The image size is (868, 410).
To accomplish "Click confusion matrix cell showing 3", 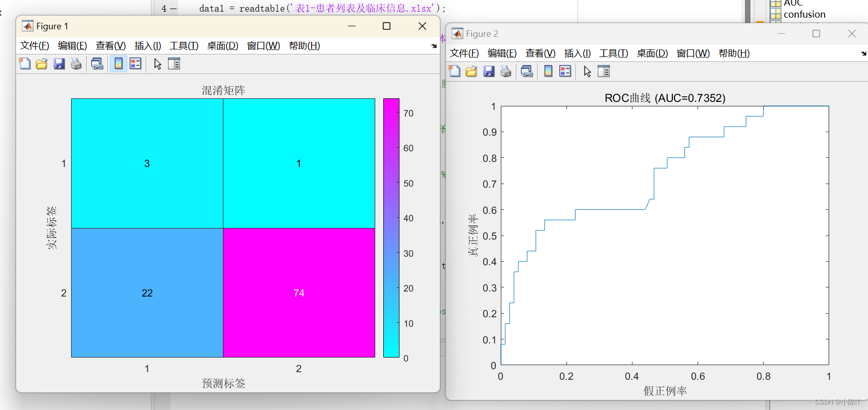I will click(147, 163).
